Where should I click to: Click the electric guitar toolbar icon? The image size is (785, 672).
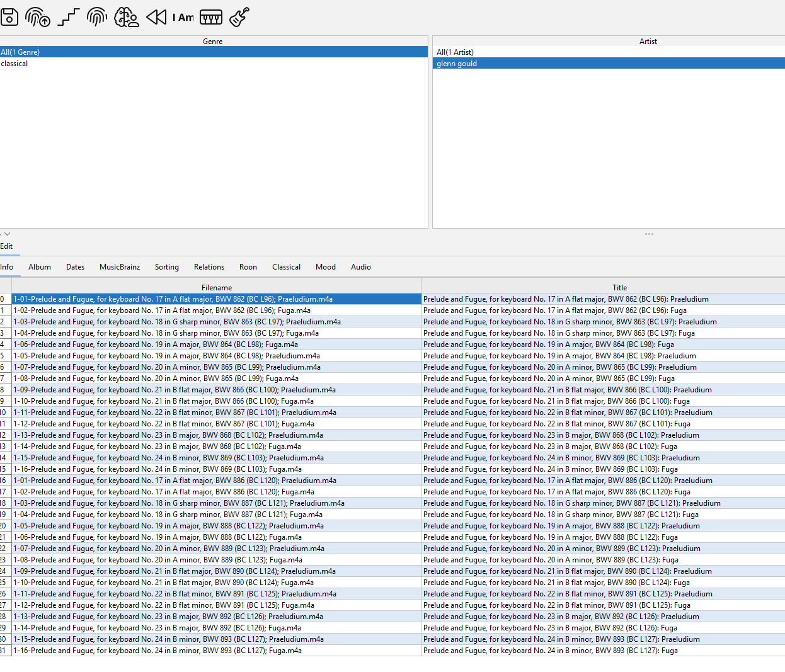[x=239, y=17]
